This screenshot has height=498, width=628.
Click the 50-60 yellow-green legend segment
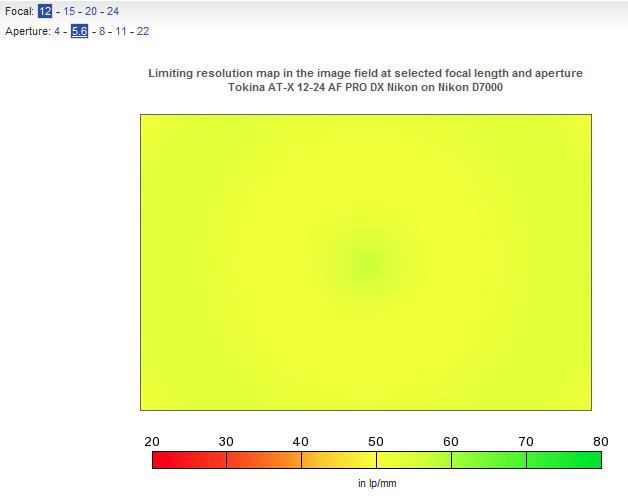pos(414,460)
